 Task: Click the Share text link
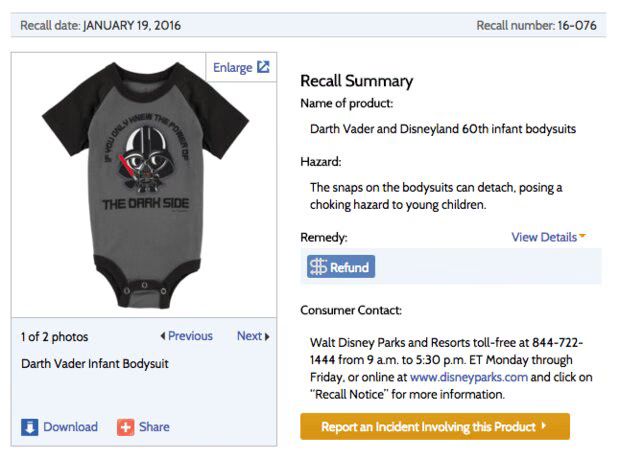(x=154, y=427)
